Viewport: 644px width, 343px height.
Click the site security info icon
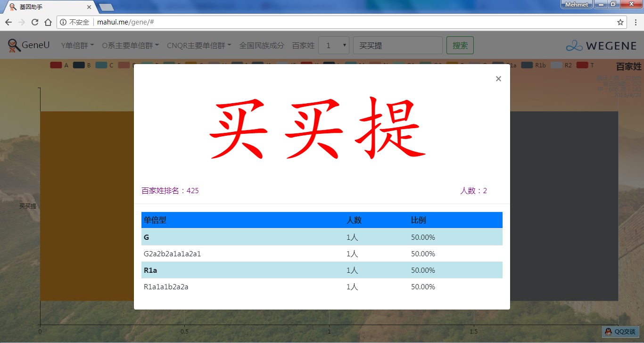(x=64, y=22)
